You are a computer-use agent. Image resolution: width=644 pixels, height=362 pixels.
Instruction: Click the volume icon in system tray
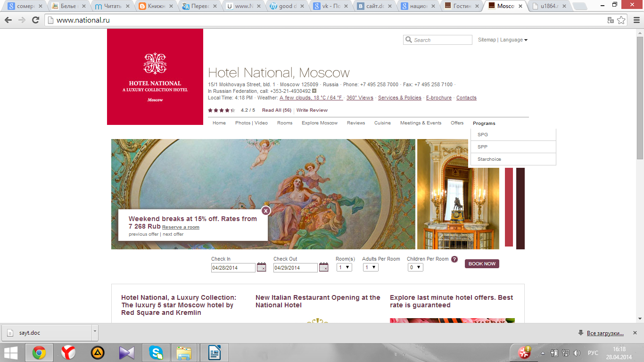[577, 353]
